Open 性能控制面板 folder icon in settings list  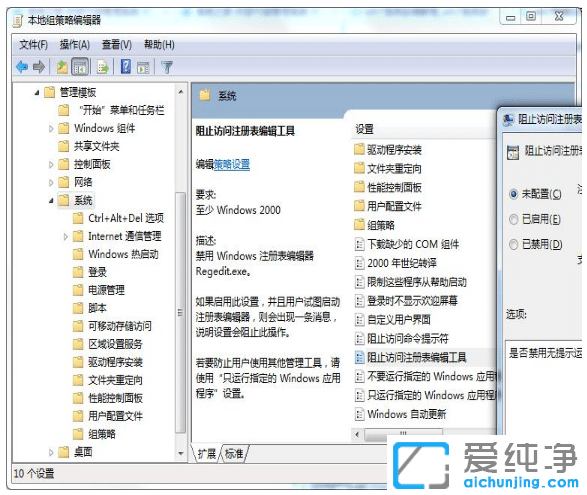(359, 187)
